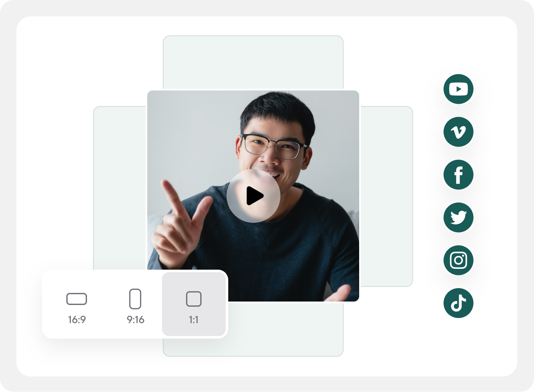The image size is (534, 392).
Task: Click the portrait rectangle icon above 9:16
Action: click(135, 299)
